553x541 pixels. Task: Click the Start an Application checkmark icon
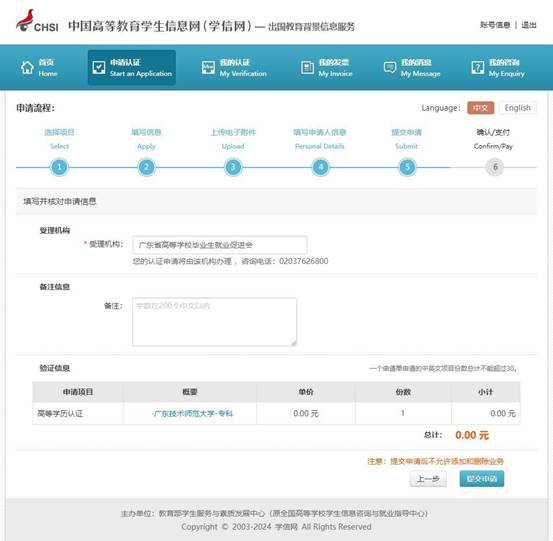pyautogui.click(x=99, y=67)
